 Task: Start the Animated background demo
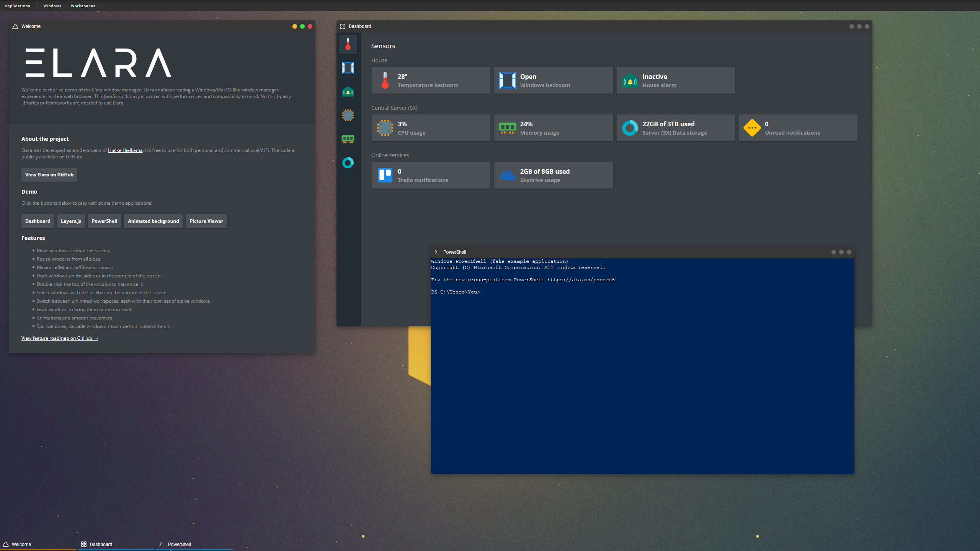click(153, 221)
